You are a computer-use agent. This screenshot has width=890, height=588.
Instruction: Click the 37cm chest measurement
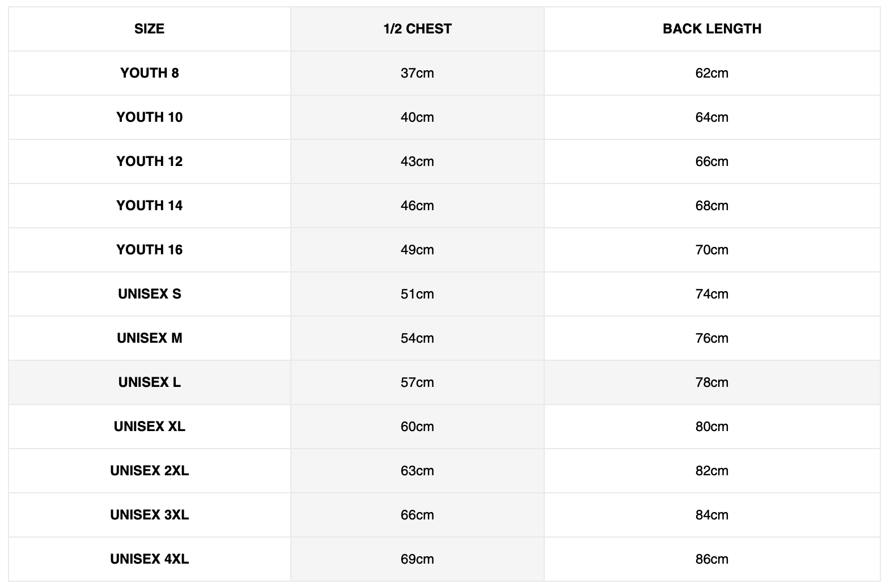pyautogui.click(x=417, y=73)
